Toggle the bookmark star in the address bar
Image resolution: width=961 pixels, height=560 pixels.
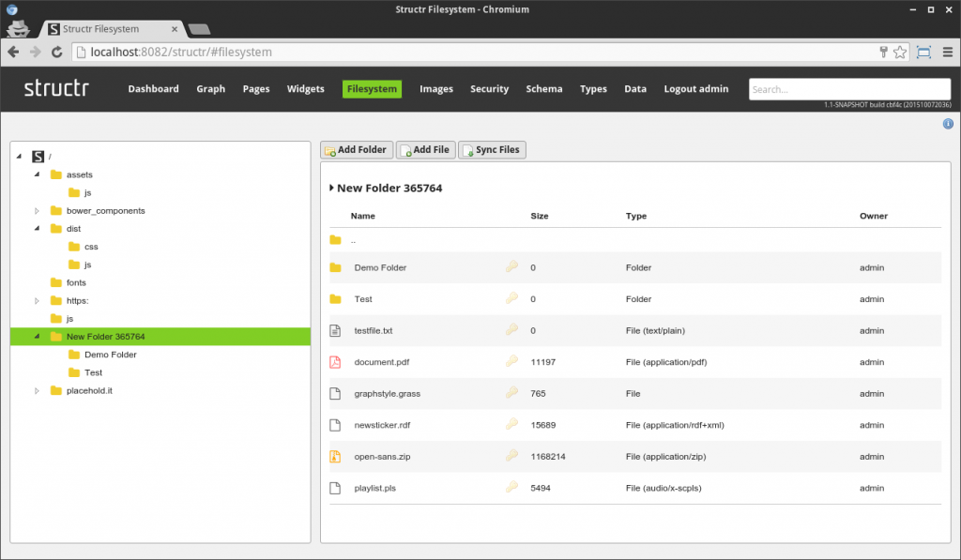click(x=898, y=53)
